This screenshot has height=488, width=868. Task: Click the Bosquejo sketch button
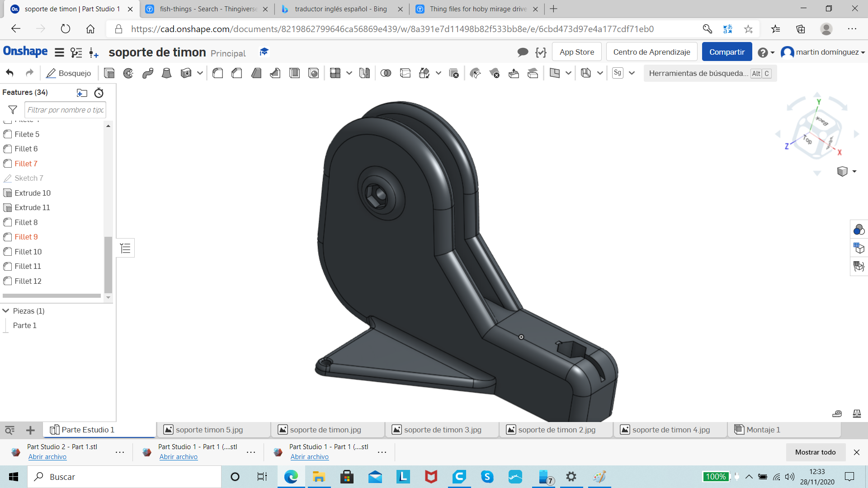pyautogui.click(x=69, y=73)
